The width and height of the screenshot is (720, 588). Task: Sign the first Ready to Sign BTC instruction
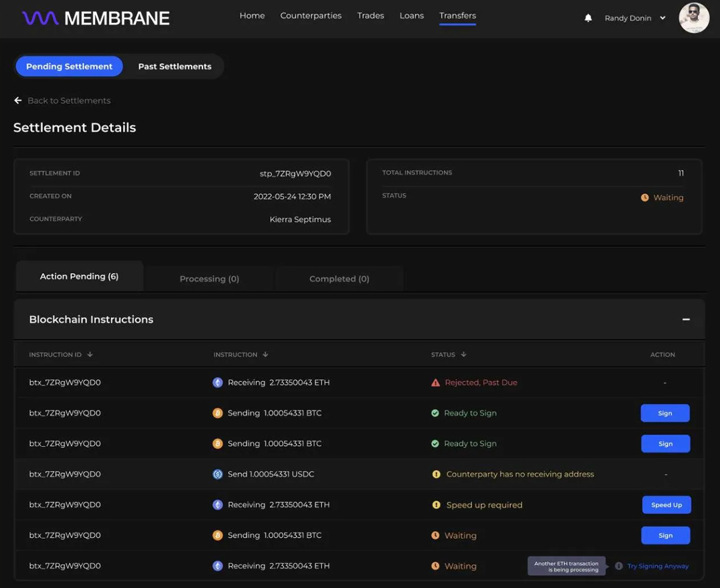click(665, 413)
